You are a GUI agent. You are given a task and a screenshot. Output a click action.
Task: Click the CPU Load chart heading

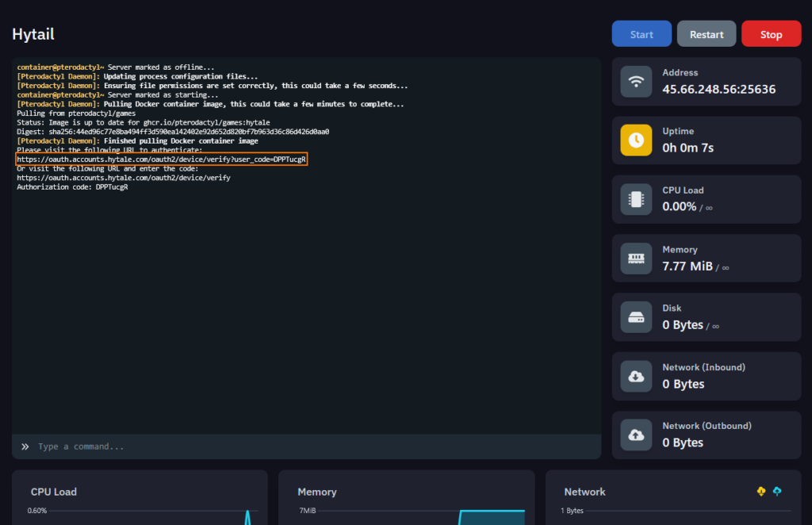(x=54, y=492)
